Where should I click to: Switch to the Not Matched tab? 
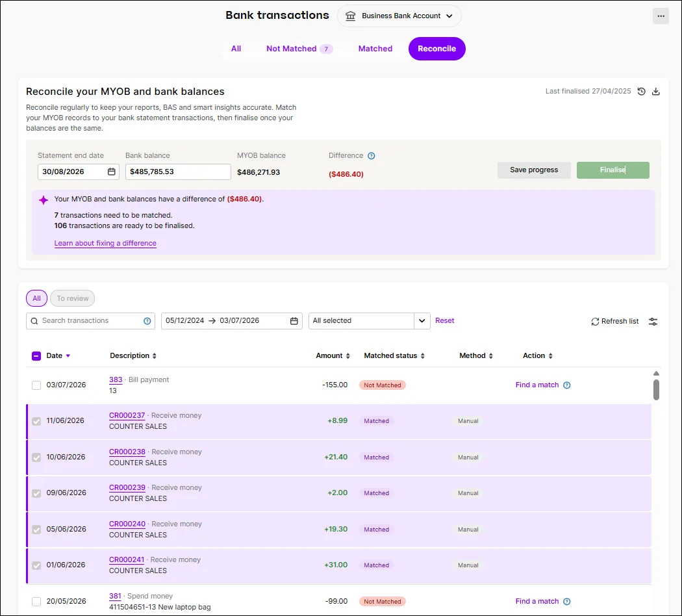[299, 49]
